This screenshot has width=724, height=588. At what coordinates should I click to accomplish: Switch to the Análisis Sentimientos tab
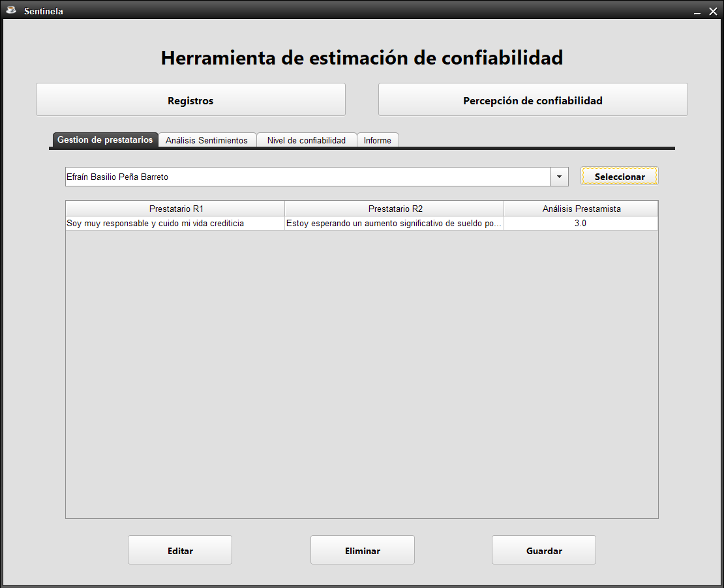(207, 140)
